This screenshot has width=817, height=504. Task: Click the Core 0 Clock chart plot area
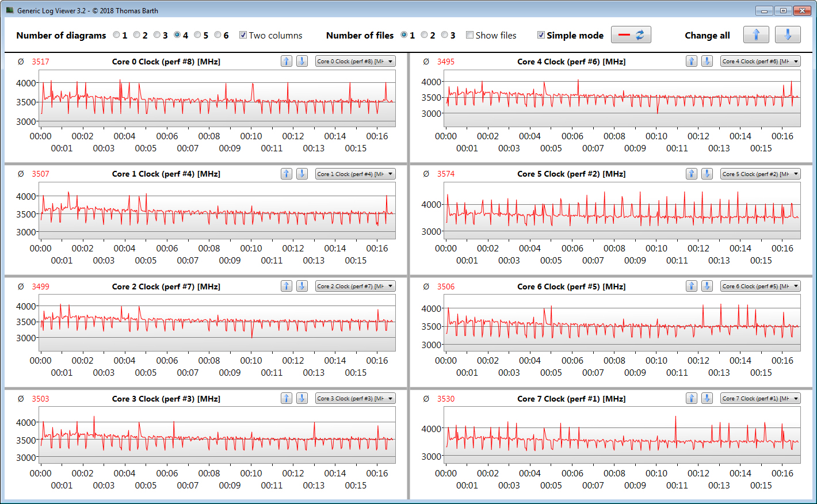[217, 98]
